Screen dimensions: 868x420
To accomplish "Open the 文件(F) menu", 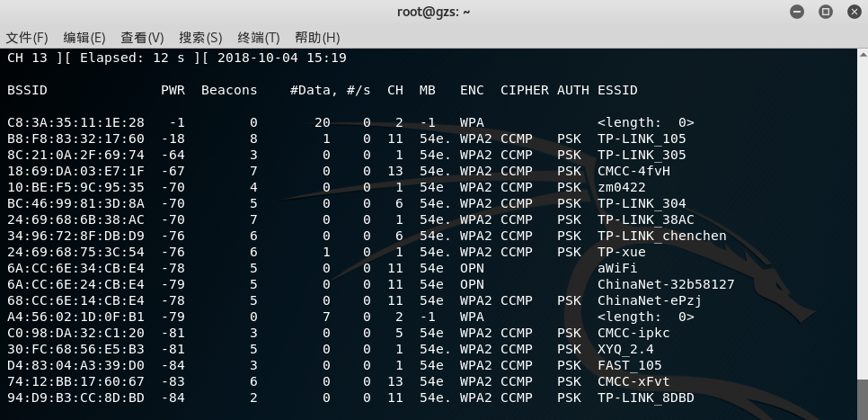I will tap(27, 38).
